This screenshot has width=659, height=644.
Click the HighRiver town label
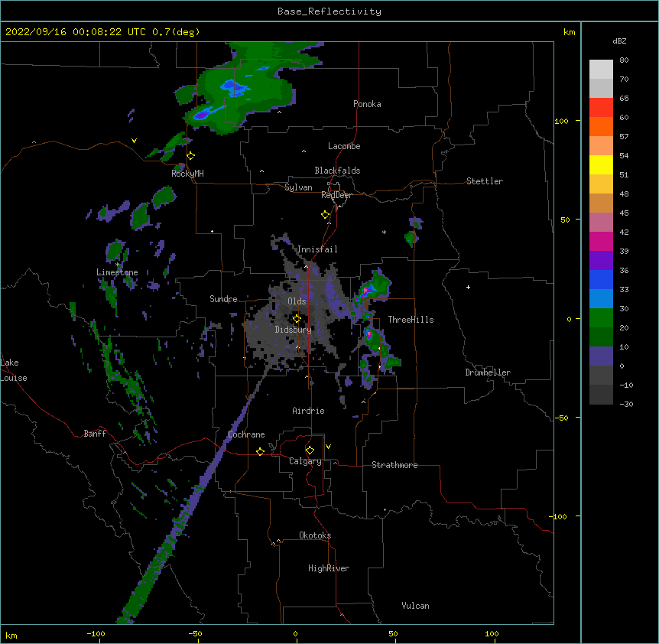[329, 568]
